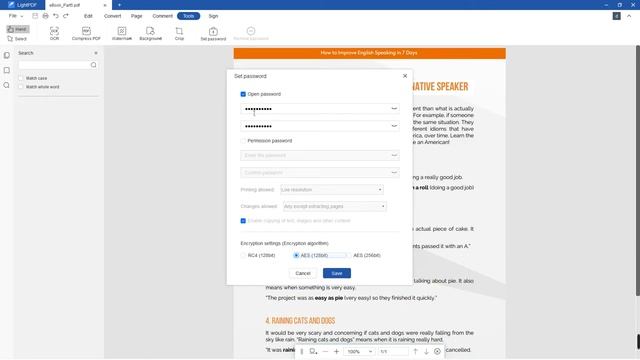This screenshot has height=360, width=640.
Task: Switch to the Page tab
Action: [x=136, y=16]
